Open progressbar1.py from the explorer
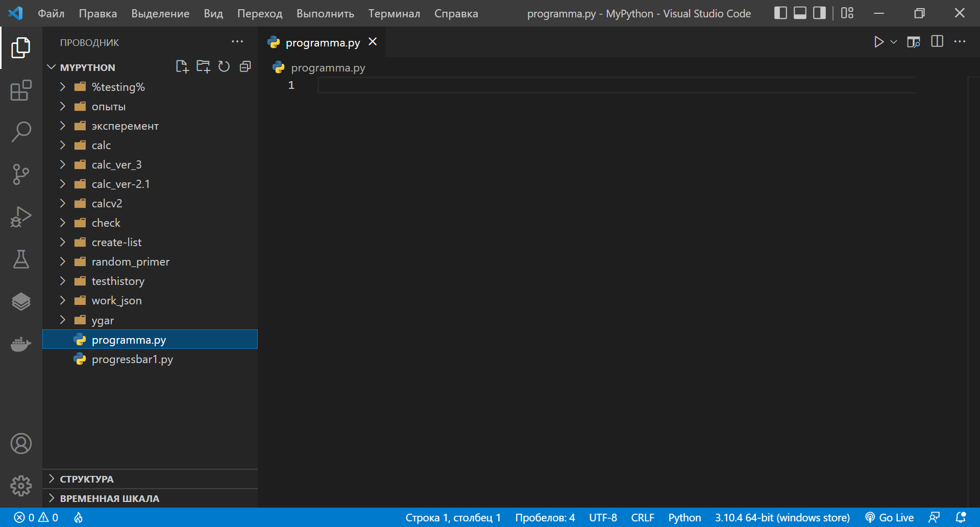The image size is (980, 527). coord(132,360)
